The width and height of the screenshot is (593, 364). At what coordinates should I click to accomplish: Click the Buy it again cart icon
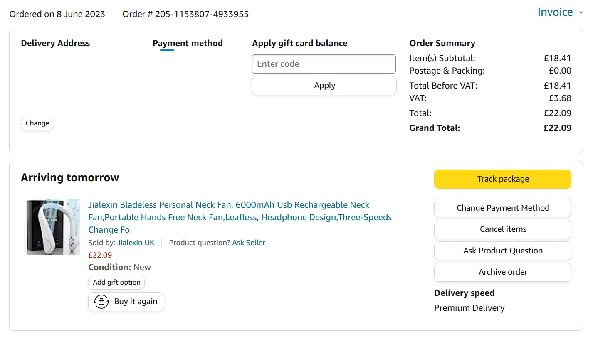pos(101,302)
